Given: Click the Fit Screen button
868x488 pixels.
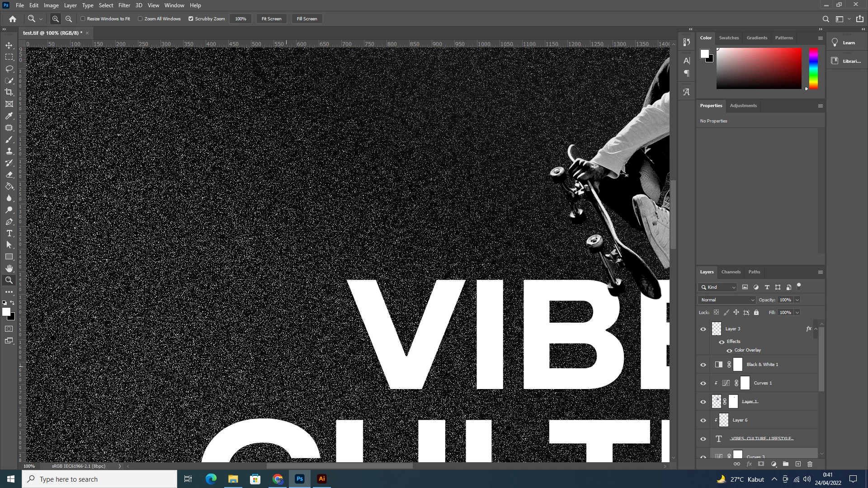Looking at the screenshot, I should 271,19.
